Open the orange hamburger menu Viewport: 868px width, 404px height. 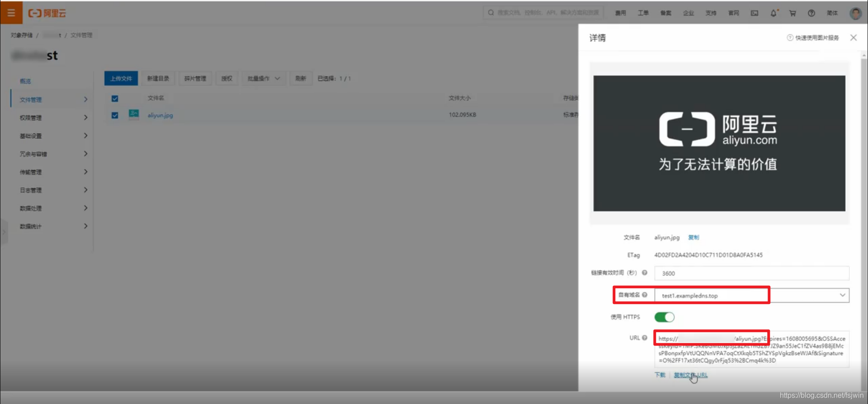11,13
